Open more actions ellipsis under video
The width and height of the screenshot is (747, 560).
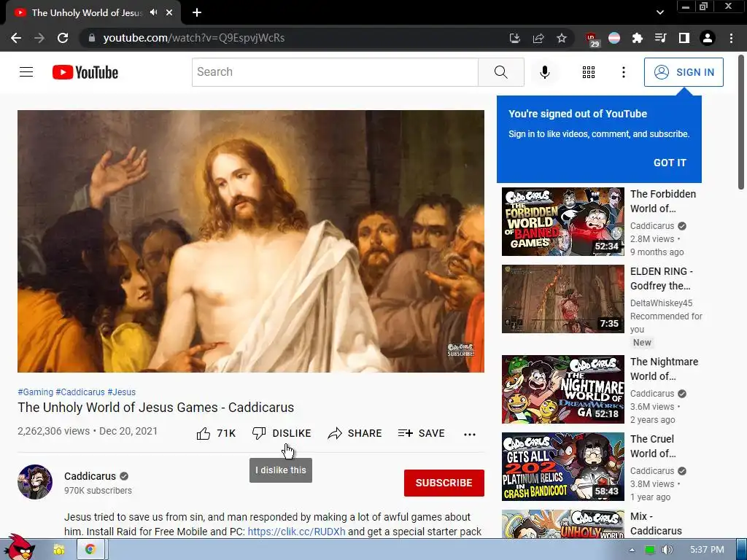coord(470,434)
